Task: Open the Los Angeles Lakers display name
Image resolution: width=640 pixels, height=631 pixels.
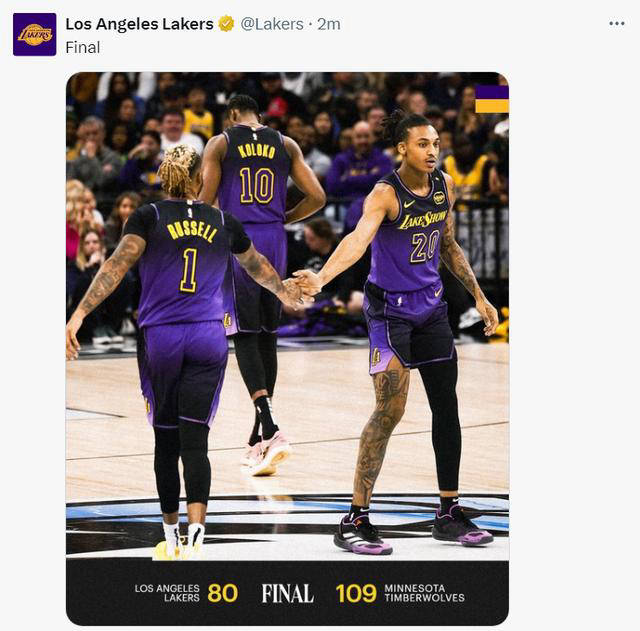Action: tap(139, 24)
